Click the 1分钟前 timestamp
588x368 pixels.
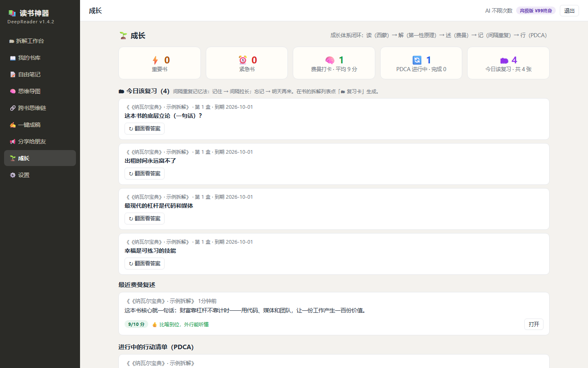tap(207, 301)
